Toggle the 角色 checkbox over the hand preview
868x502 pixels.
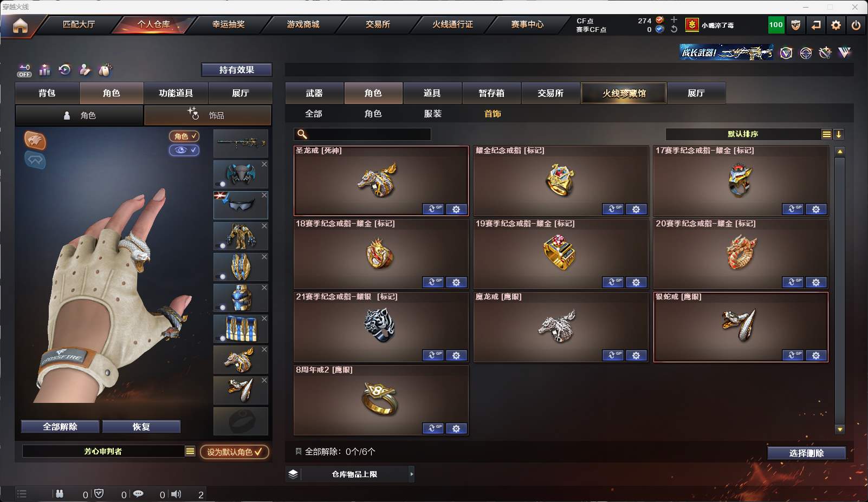coord(184,136)
